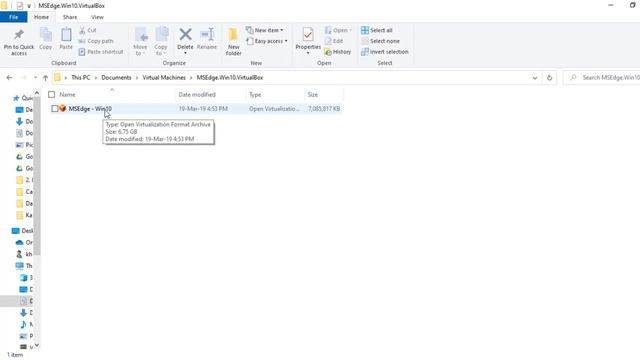This screenshot has width=640, height=360.
Task: Click Virtual Machines in breadcrumb path
Action: coord(164,78)
